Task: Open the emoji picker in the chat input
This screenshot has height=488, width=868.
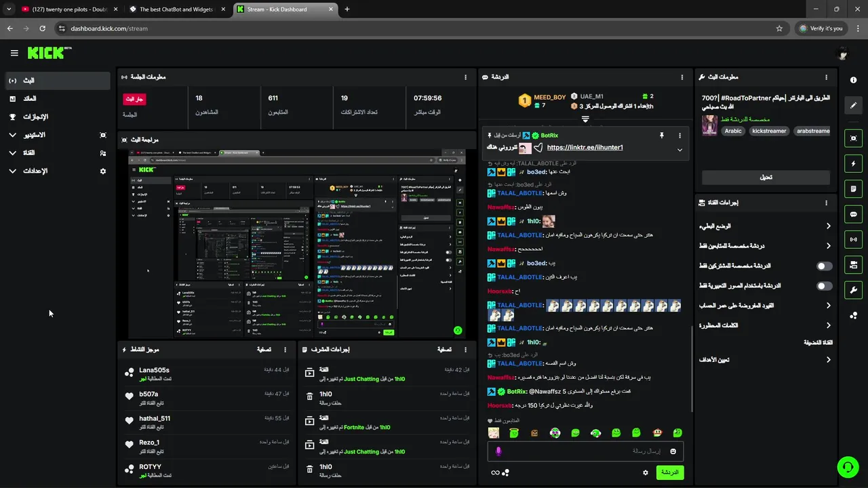Action: pyautogui.click(x=673, y=451)
